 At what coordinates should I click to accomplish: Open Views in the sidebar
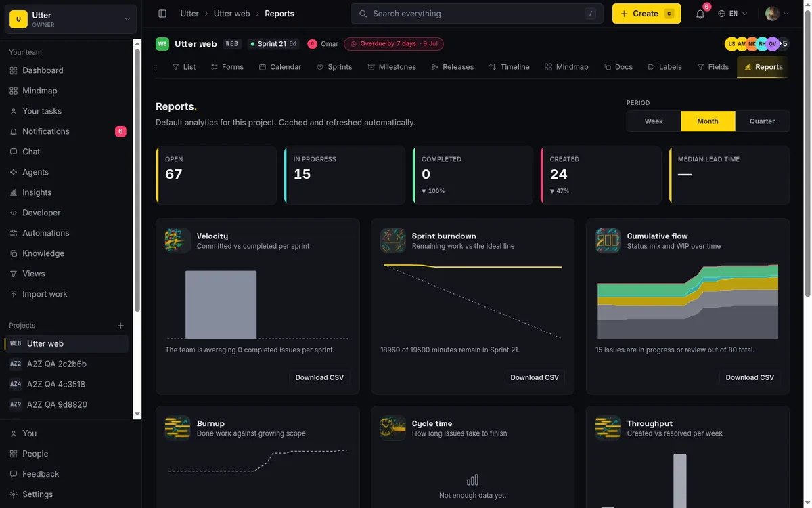(x=68, y=274)
